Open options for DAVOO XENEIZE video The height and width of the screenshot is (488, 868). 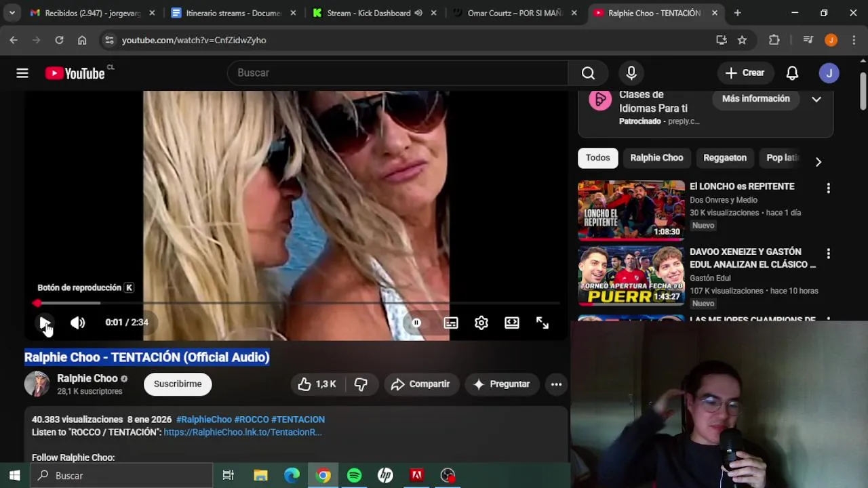(828, 253)
